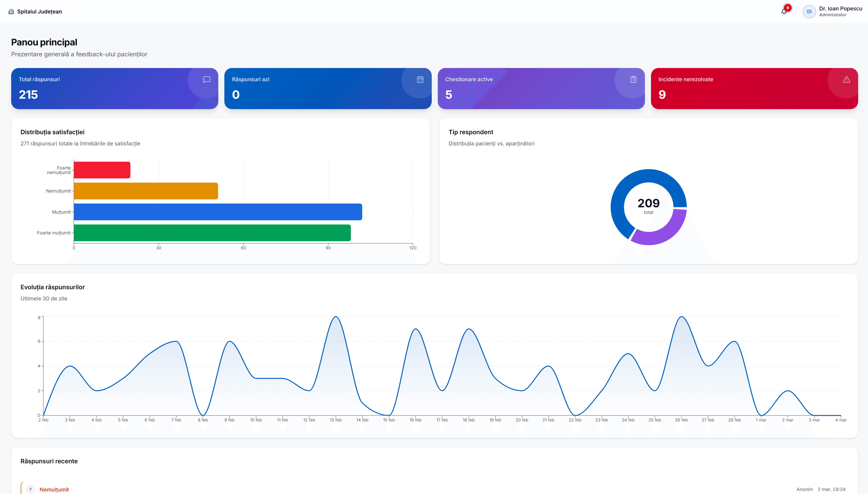This screenshot has width=868, height=494.
Task: Click the calendar icon on Răspunsuri azi
Action: point(420,79)
